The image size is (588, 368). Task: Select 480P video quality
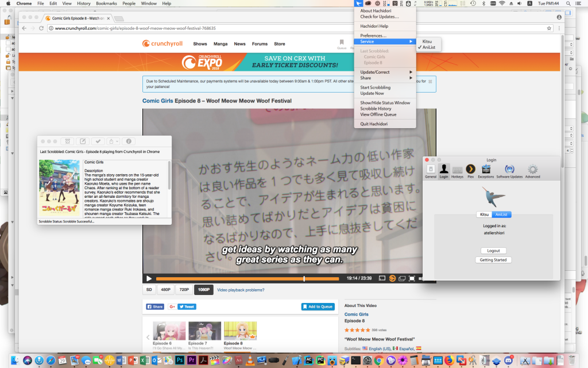coord(165,290)
